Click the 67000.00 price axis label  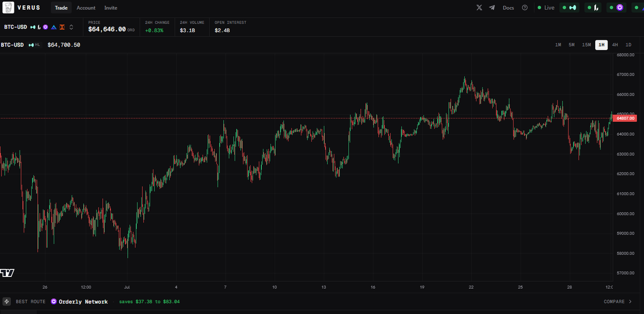(x=626, y=75)
